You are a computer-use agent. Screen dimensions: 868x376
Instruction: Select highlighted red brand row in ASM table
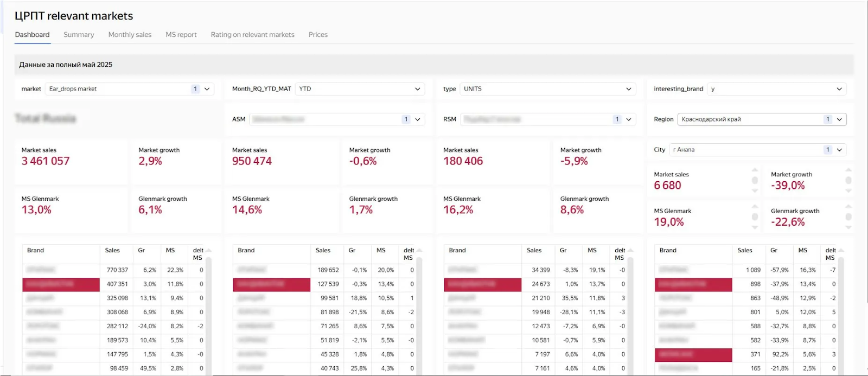271,284
